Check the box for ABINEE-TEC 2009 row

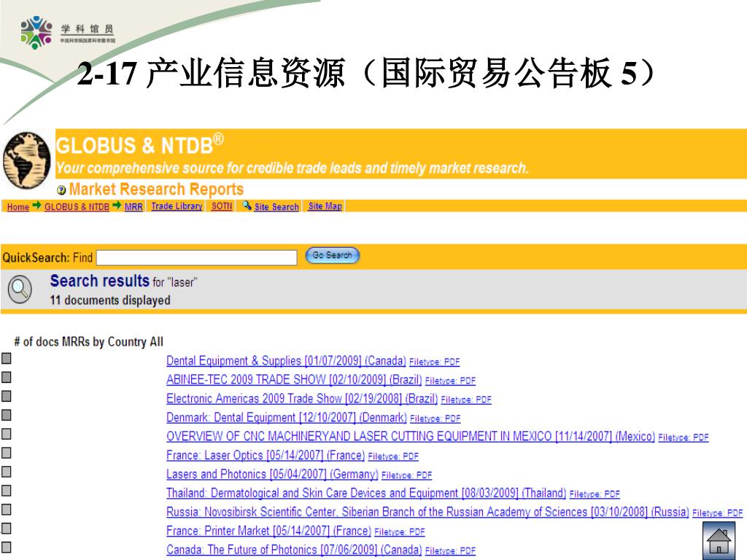[6, 377]
